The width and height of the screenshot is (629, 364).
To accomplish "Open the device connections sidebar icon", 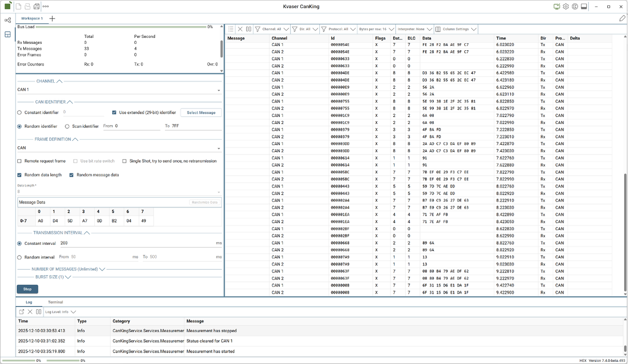I will pos(8,20).
